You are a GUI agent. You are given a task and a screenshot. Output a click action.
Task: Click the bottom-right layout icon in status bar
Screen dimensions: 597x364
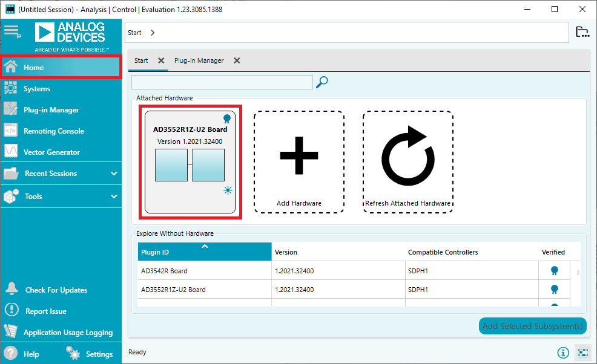click(582, 353)
